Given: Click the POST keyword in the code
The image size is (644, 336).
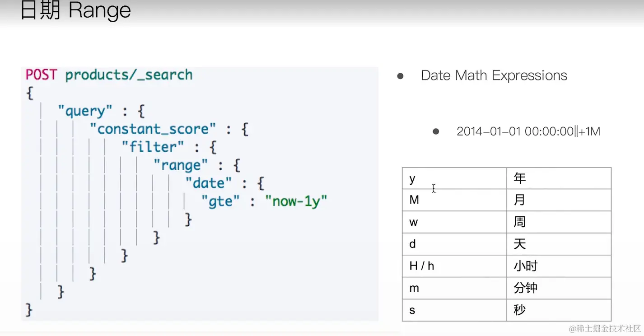Looking at the screenshot, I should (x=41, y=75).
